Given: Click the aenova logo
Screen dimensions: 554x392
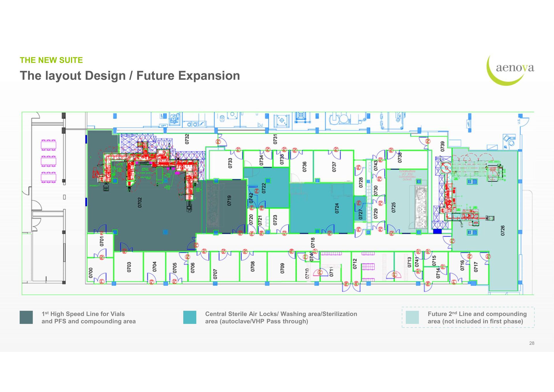Looking at the screenshot, I should pyautogui.click(x=510, y=70).
